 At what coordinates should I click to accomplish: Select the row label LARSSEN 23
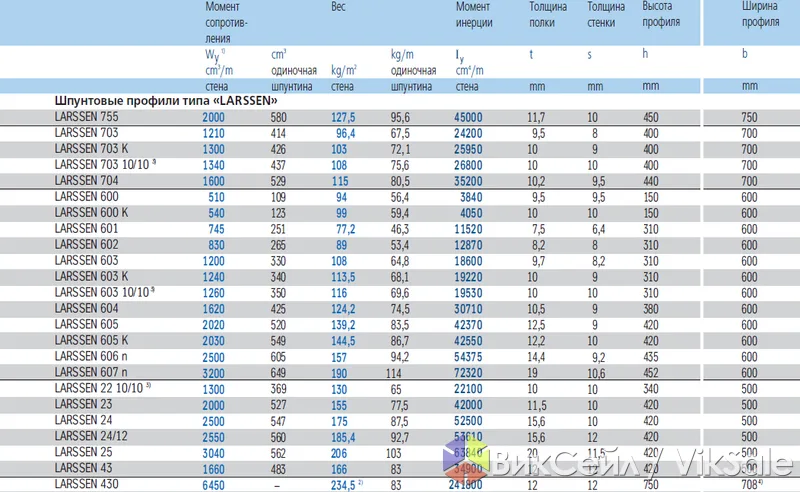(x=83, y=404)
